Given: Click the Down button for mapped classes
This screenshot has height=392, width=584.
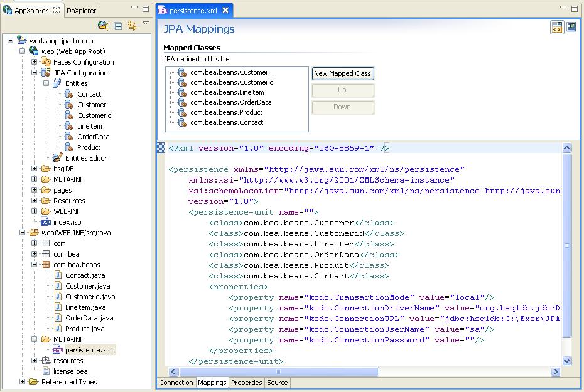Looking at the screenshot, I should pos(342,107).
